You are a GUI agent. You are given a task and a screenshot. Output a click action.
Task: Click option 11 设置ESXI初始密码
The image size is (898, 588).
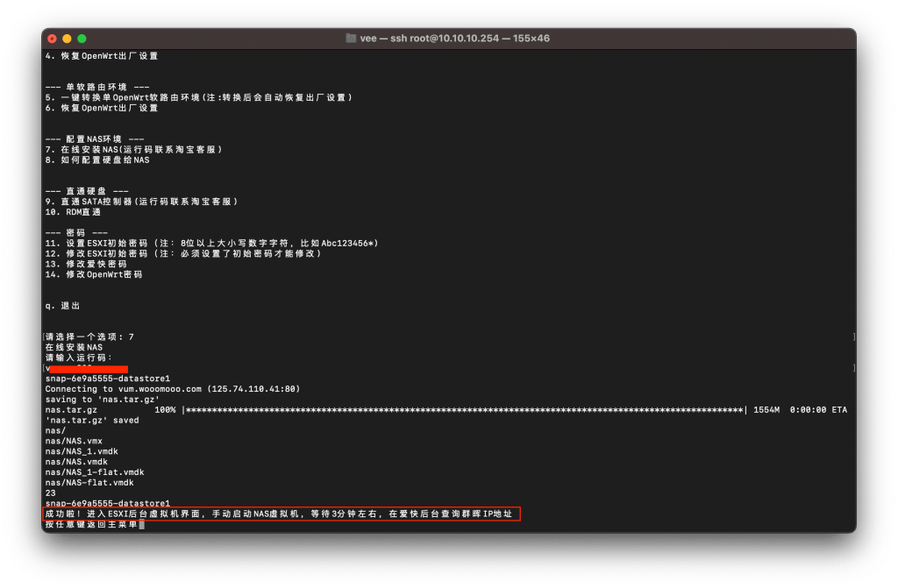point(211,243)
